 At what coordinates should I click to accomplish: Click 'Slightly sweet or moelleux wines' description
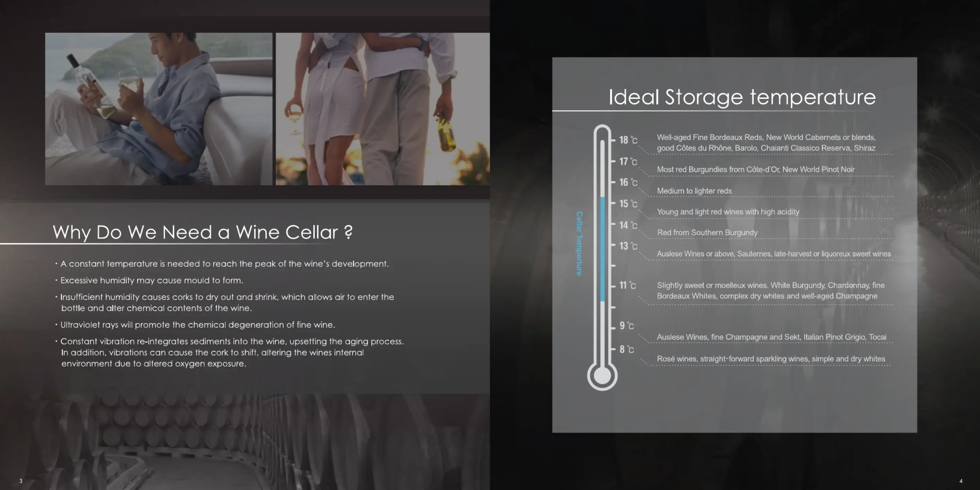point(771,291)
